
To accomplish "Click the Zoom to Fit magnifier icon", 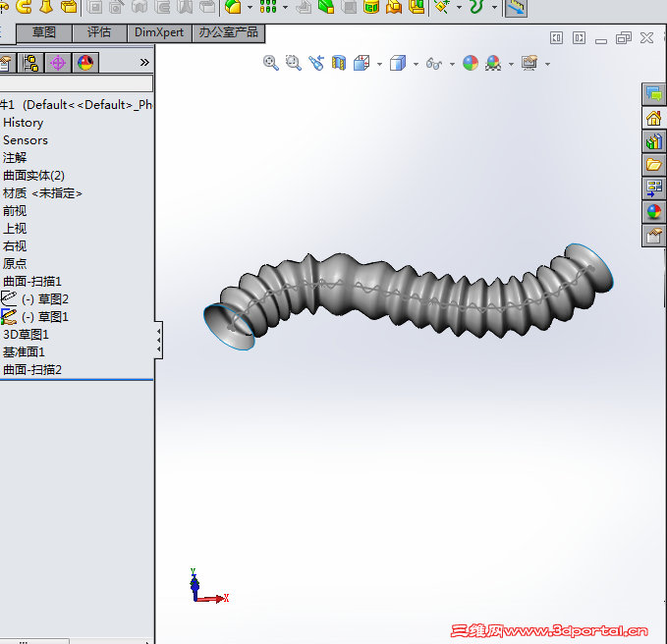I will 270,63.
